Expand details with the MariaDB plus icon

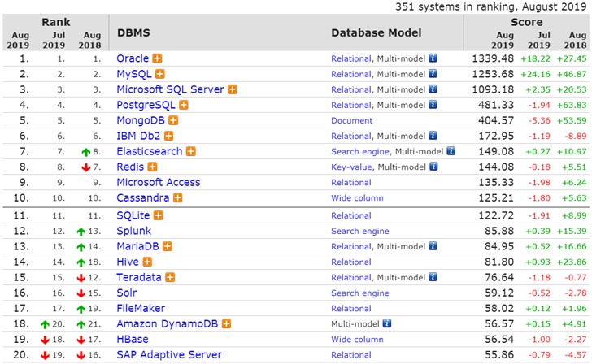tap(166, 246)
